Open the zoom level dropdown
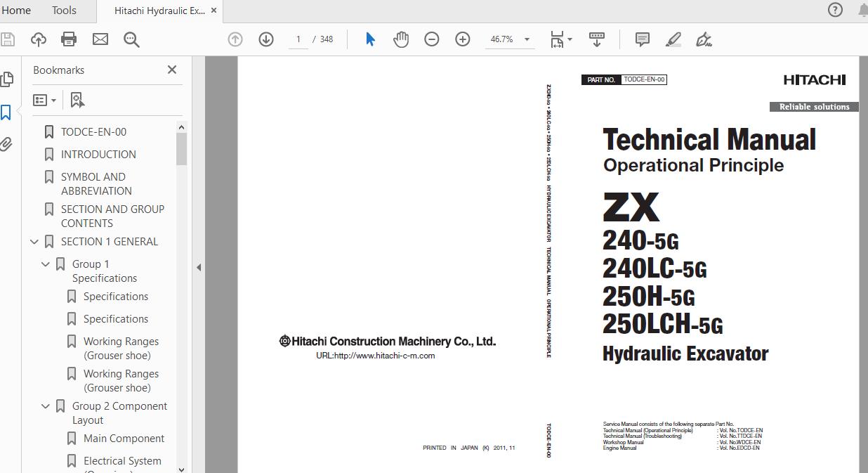Screen dimensions: 868x473 tap(527, 39)
